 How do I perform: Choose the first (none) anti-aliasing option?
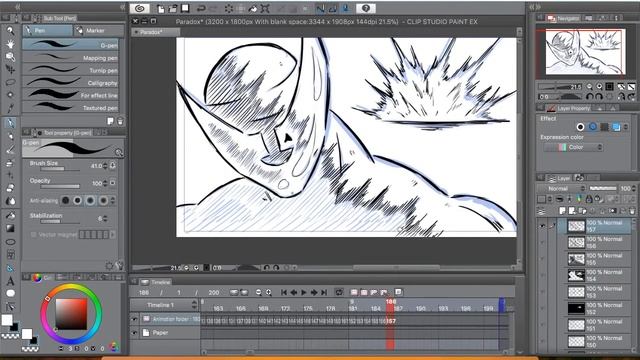coord(66,200)
